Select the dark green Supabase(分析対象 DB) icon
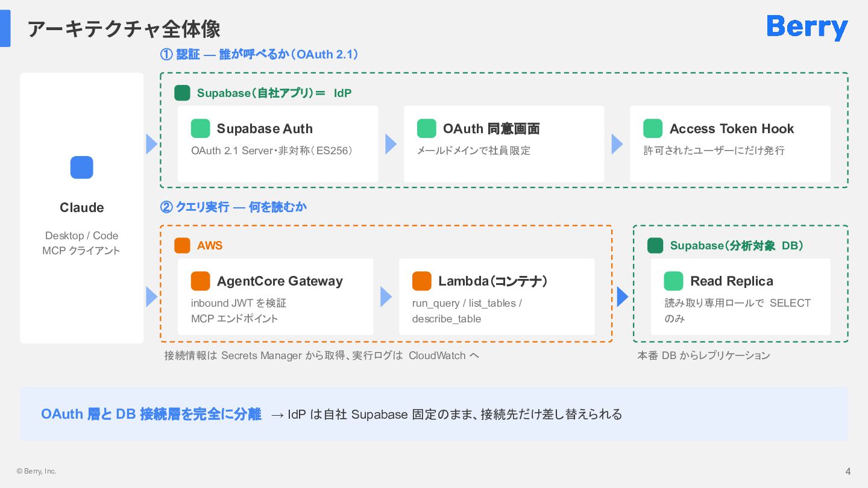Screen dimensions: 868x488 (655, 245)
